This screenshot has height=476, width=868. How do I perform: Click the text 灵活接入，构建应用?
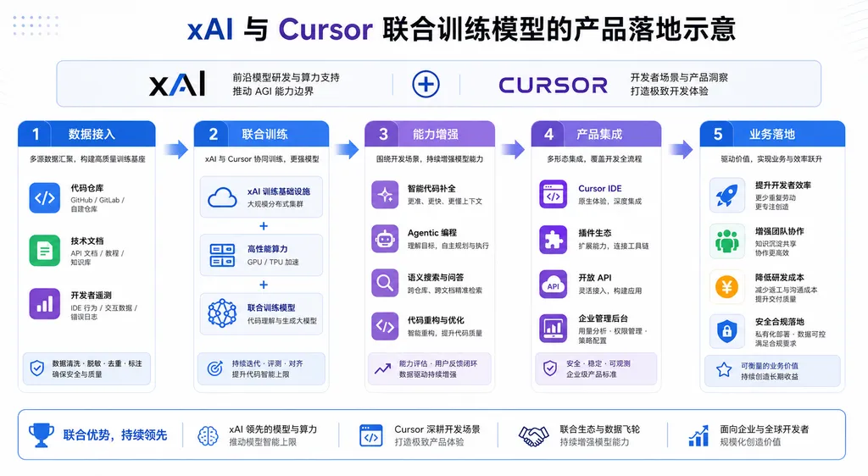coord(610,291)
